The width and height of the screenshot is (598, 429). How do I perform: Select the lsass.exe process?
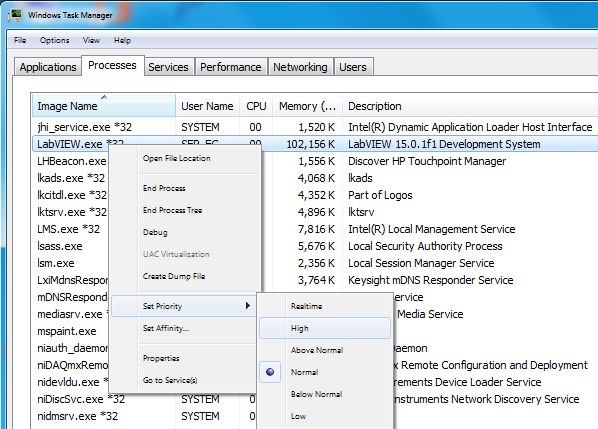pyautogui.click(x=60, y=246)
